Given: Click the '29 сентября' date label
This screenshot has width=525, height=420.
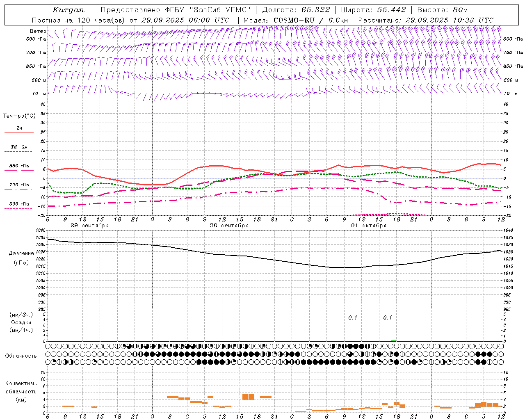Looking at the screenshot, I should click(x=89, y=226).
